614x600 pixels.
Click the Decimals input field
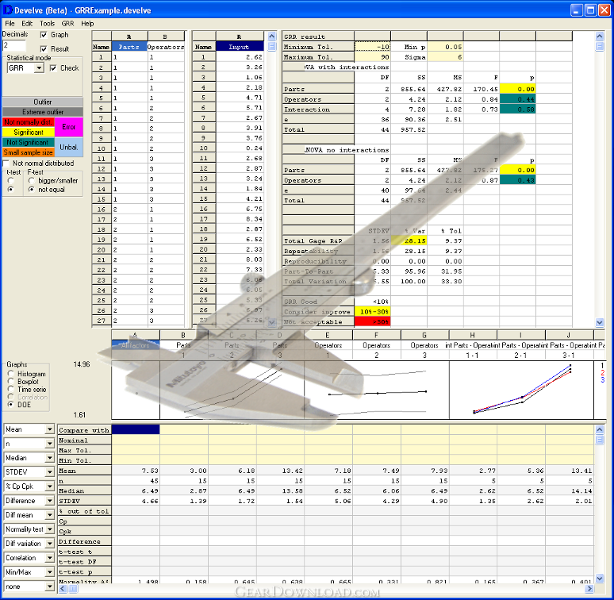point(14,46)
